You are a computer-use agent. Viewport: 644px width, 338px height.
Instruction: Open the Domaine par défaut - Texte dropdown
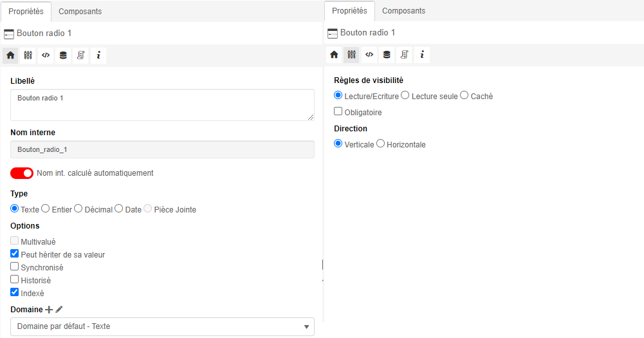coord(162,326)
